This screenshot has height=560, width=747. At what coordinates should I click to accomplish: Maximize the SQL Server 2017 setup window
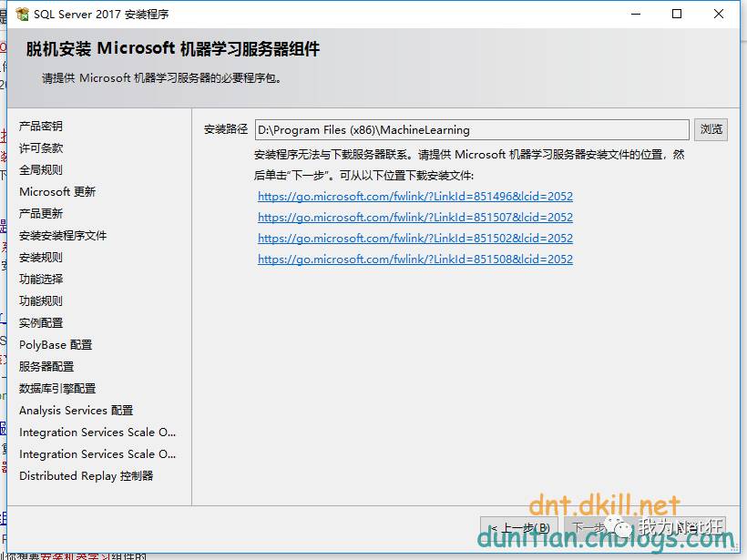(677, 14)
